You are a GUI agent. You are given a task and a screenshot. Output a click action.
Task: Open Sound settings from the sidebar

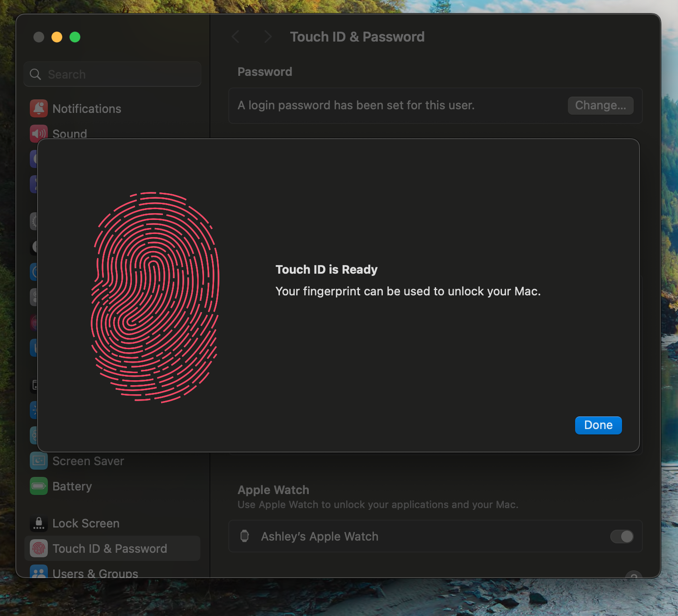coord(70,133)
